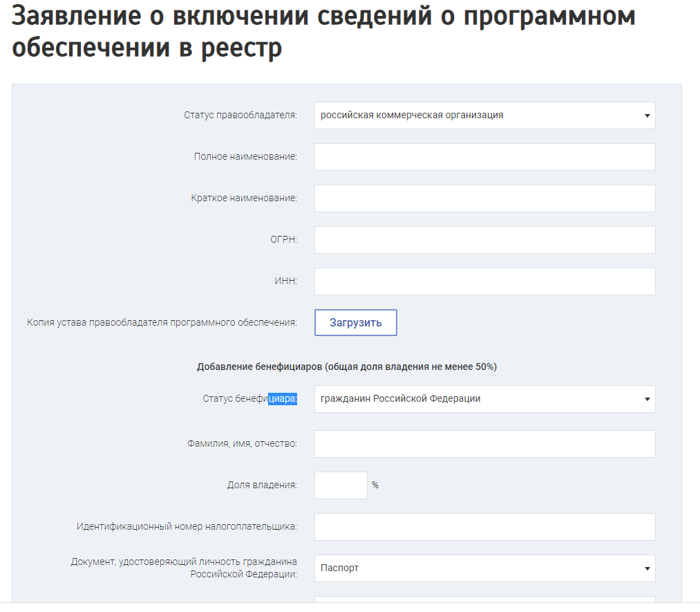
Task: Click the Полное наименование input field
Action: pos(484,157)
